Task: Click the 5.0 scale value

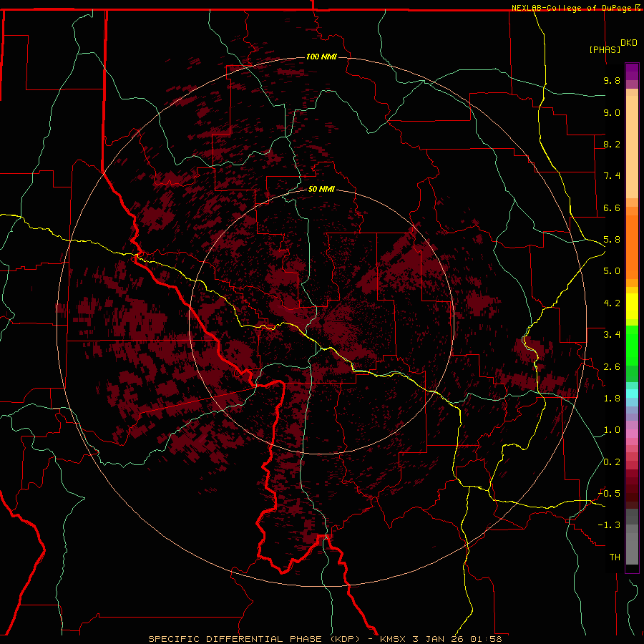Action: tap(612, 271)
